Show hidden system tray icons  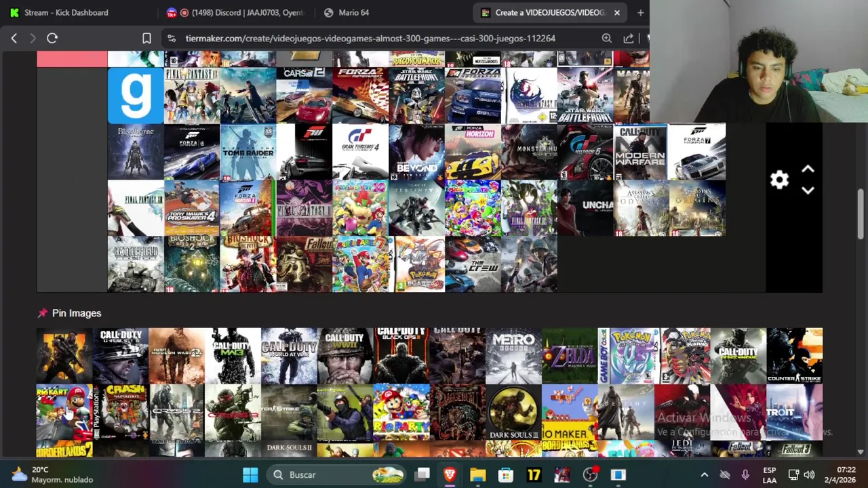tap(704, 475)
